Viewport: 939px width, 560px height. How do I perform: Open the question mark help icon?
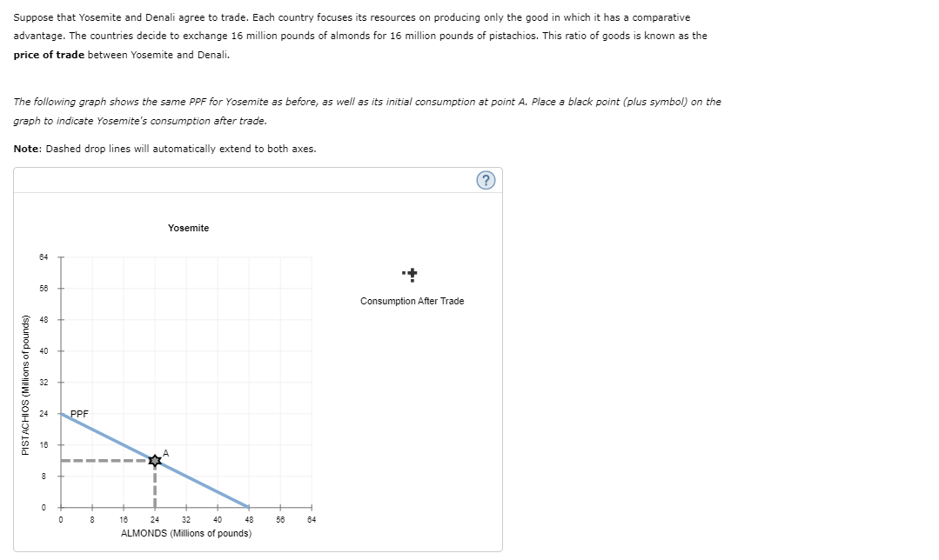click(486, 180)
